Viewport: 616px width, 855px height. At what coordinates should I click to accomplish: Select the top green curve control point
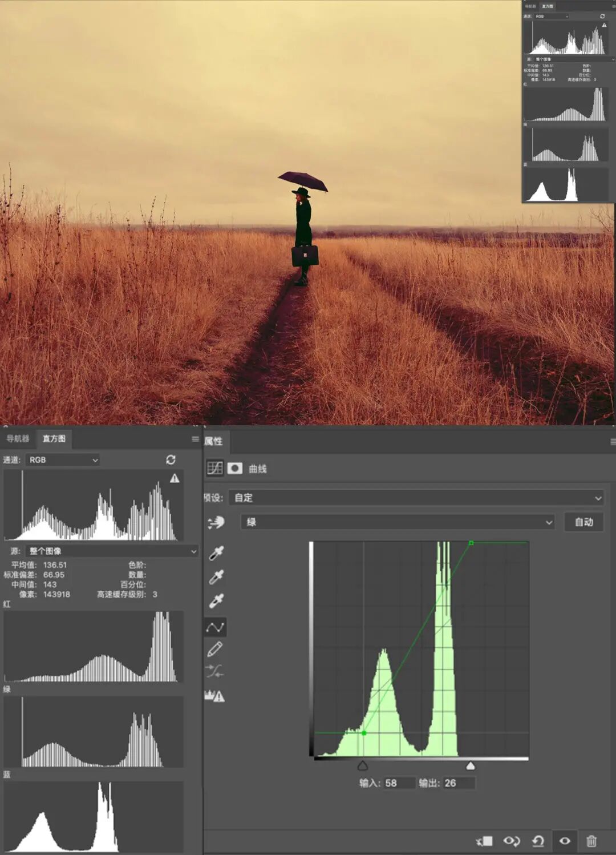471,543
